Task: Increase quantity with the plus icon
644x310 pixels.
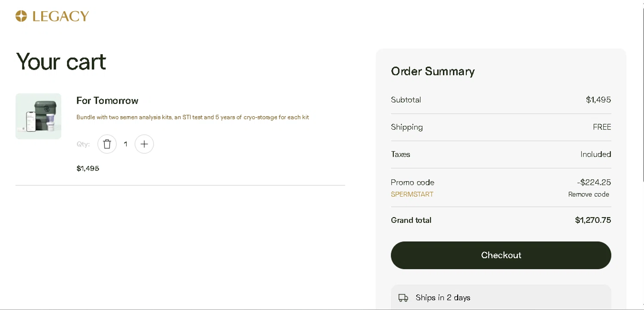Action: 144,144
